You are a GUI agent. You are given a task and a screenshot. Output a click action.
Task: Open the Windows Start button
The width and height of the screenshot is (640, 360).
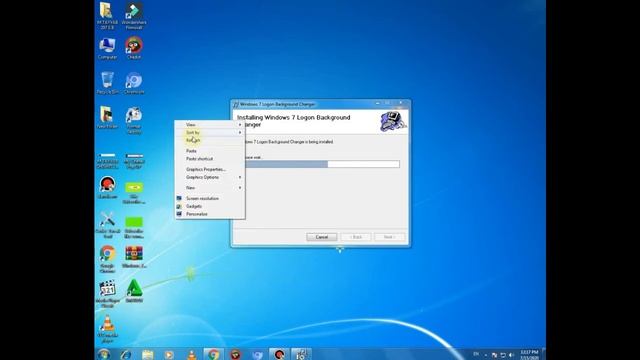pos(104,354)
